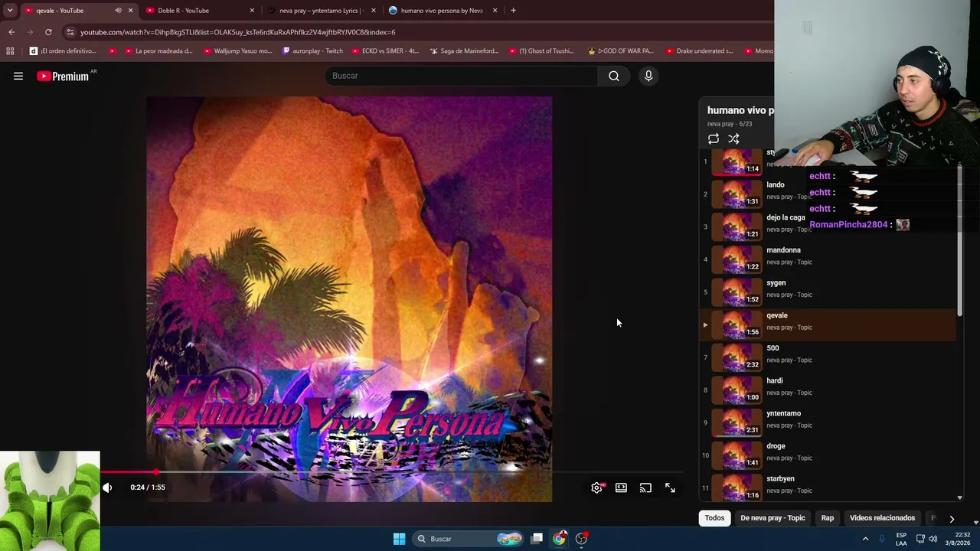The height and width of the screenshot is (551, 980).
Task: Switch to humano vivo persona tab
Action: pos(442,11)
